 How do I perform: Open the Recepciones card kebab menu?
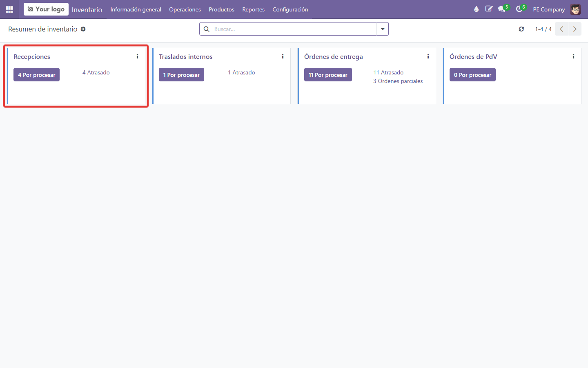point(137,56)
